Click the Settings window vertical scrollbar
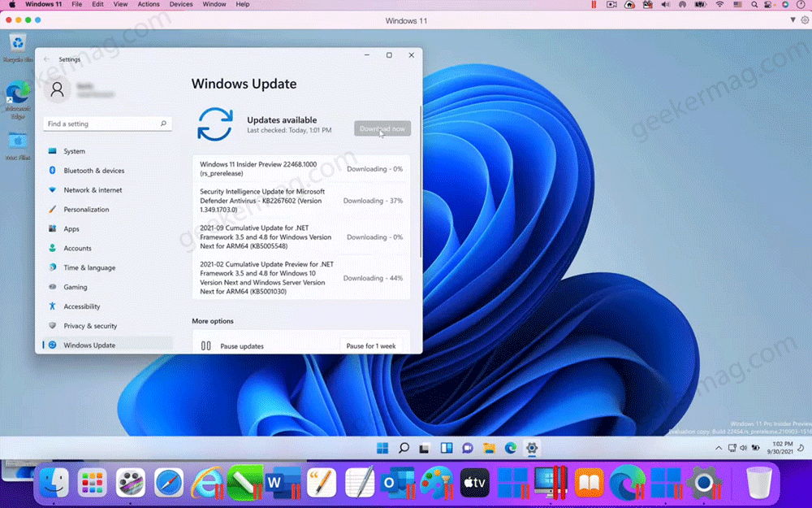Image resolution: width=812 pixels, height=508 pixels. (x=421, y=181)
